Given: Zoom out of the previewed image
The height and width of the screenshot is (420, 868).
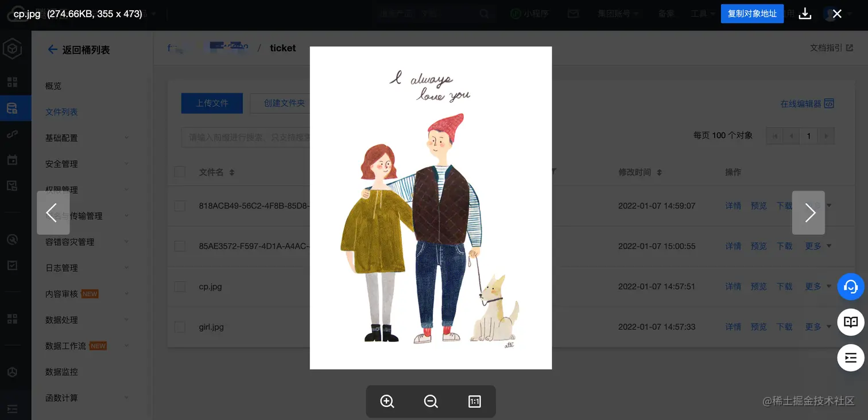Looking at the screenshot, I should click(x=431, y=402).
